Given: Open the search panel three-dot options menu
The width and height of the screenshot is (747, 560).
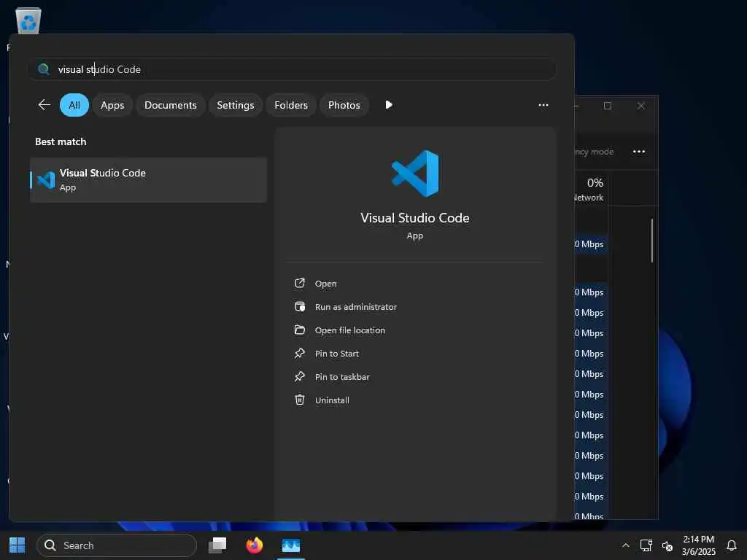Looking at the screenshot, I should click(x=543, y=105).
